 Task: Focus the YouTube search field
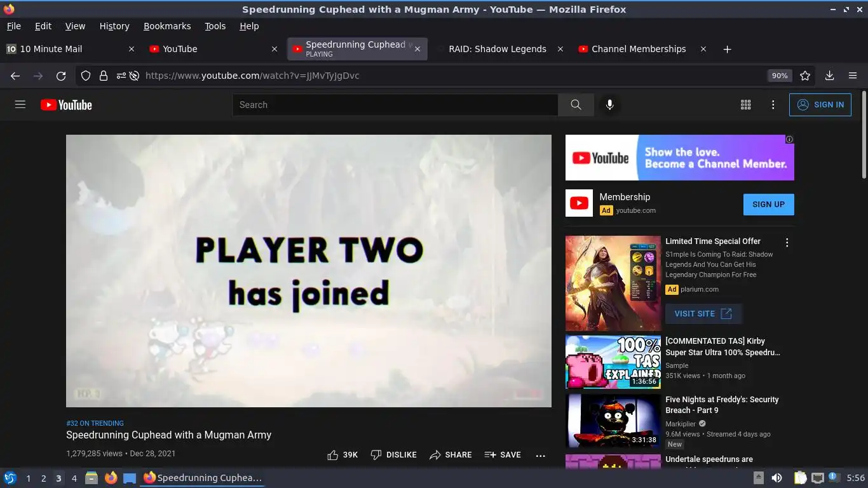point(395,105)
